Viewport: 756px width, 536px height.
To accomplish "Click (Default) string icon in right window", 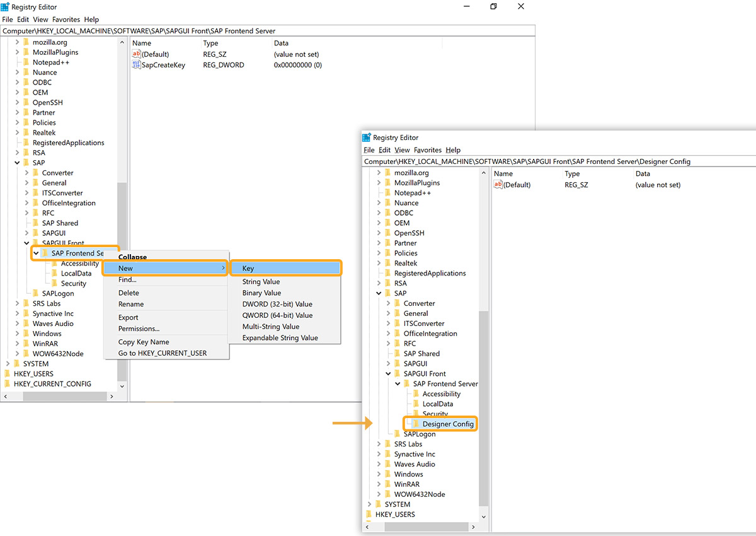I will (498, 185).
